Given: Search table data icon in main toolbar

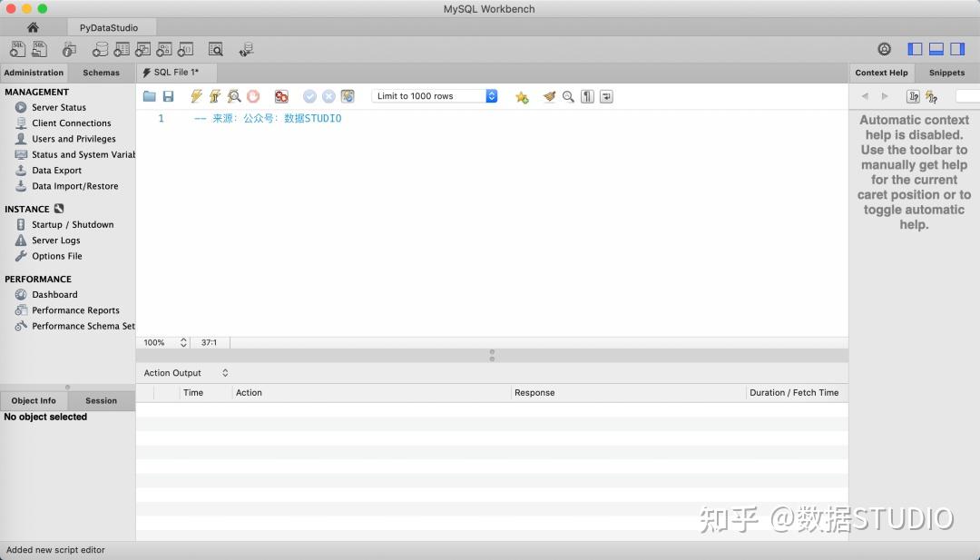Looking at the screenshot, I should coord(216,49).
